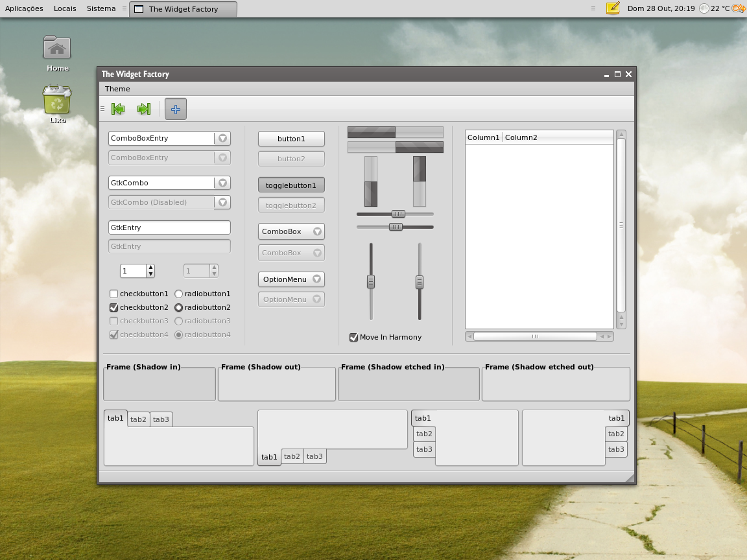This screenshot has width=747, height=560.
Task: Open the Lixo trash icon on the desktop
Action: (56, 99)
